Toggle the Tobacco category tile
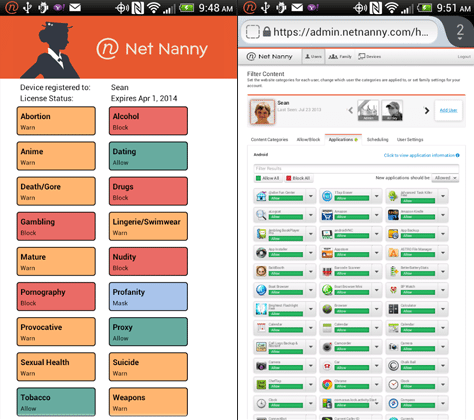 [x=56, y=402]
